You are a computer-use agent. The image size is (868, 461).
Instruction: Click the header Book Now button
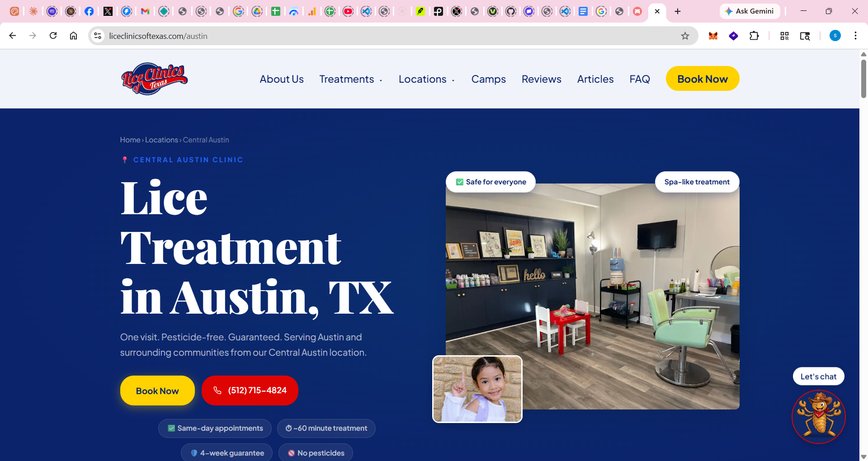(x=703, y=79)
